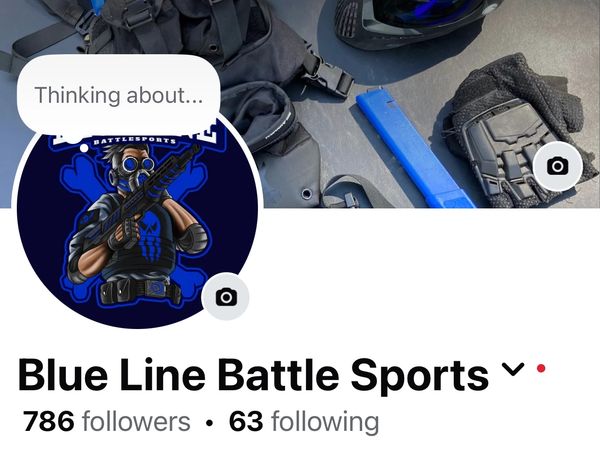This screenshot has width=600, height=451.
Task: Open the "Thinking about..." note bubble
Action: tap(119, 94)
